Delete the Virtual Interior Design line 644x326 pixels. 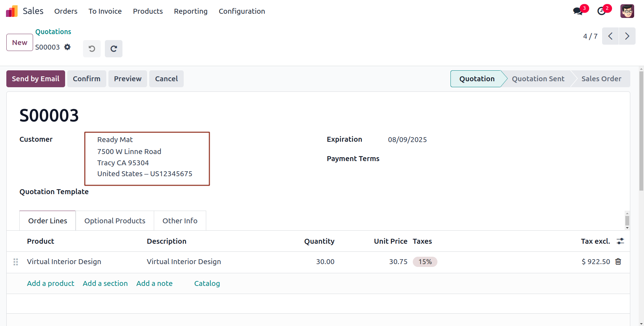[x=618, y=262]
